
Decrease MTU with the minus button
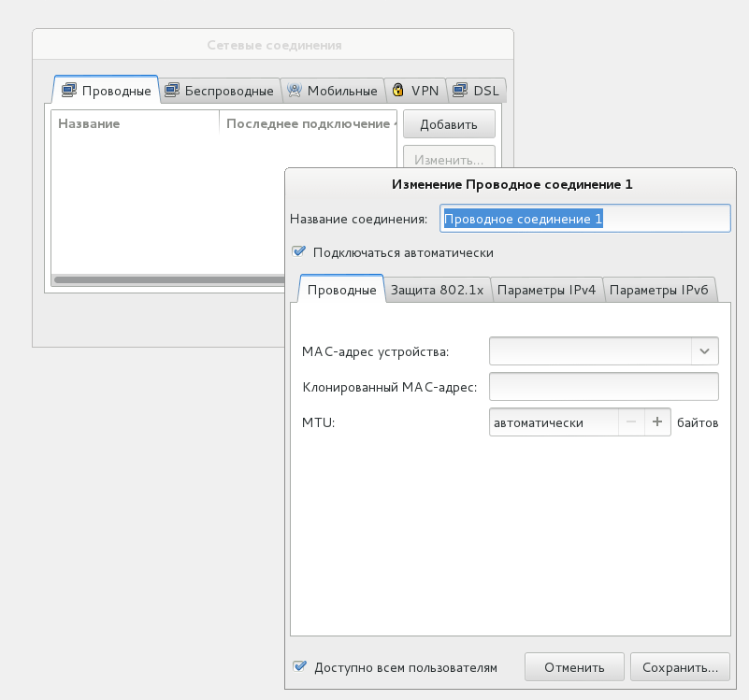click(x=631, y=421)
